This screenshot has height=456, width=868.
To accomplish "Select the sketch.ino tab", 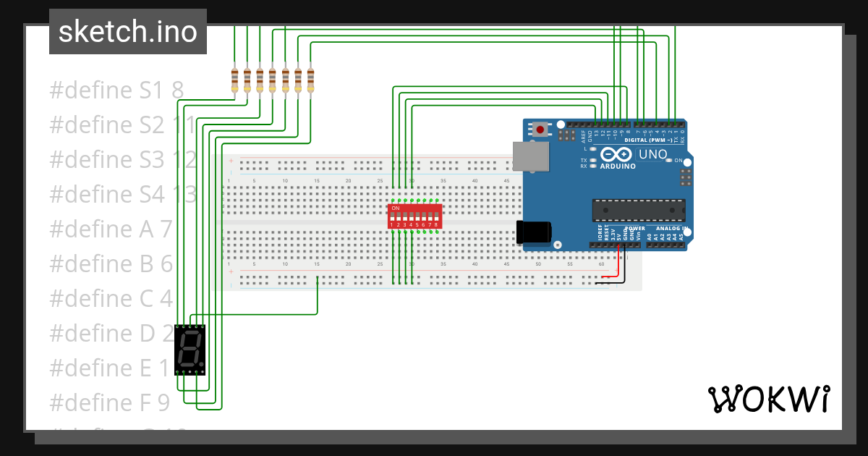I will click(x=127, y=31).
